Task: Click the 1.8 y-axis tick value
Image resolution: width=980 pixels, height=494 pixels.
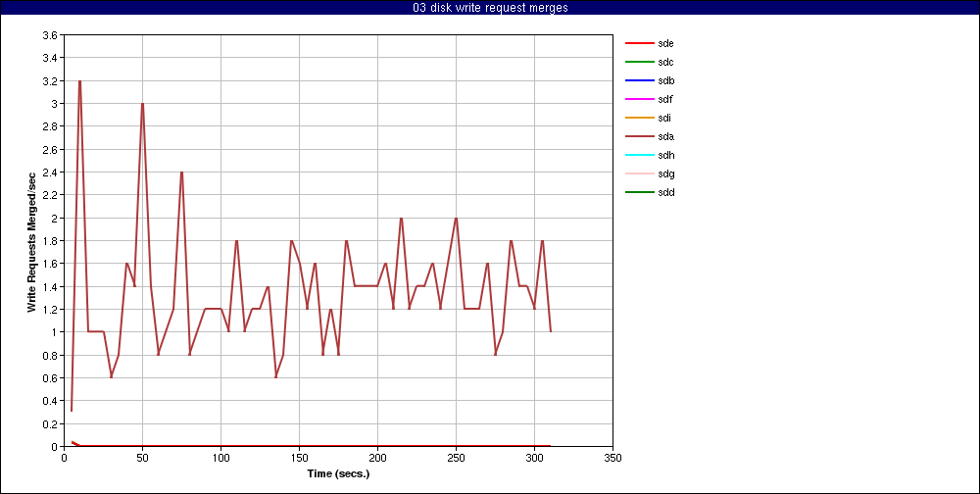Action: point(51,241)
